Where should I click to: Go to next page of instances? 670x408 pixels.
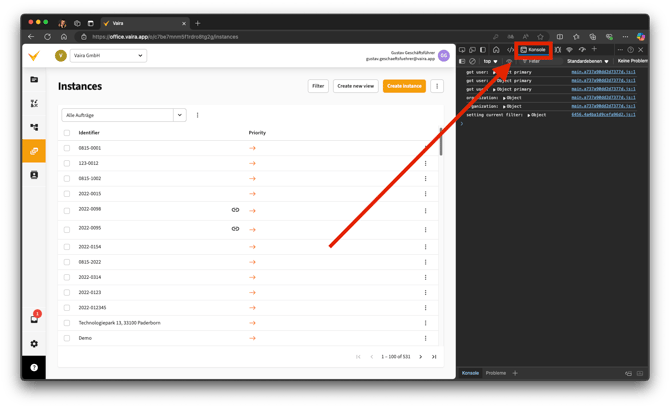click(421, 357)
